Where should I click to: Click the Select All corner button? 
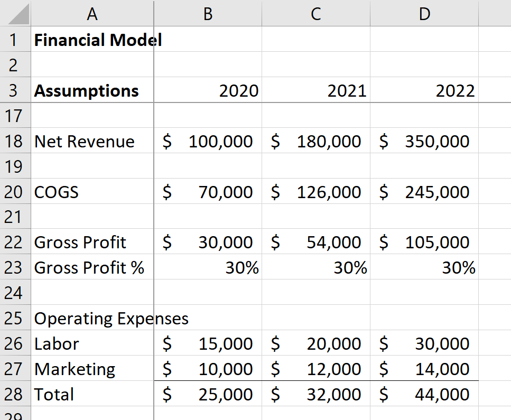(15, 14)
